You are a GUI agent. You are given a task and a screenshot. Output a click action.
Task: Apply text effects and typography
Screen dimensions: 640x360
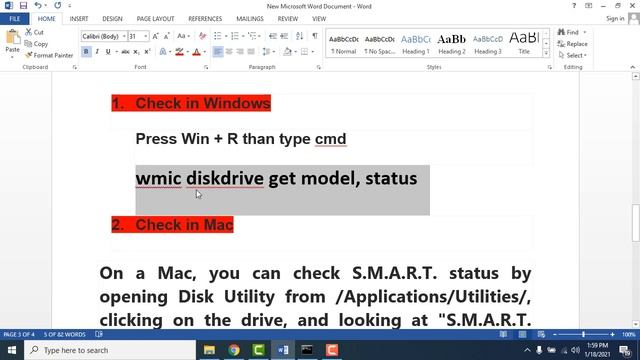[x=163, y=52]
